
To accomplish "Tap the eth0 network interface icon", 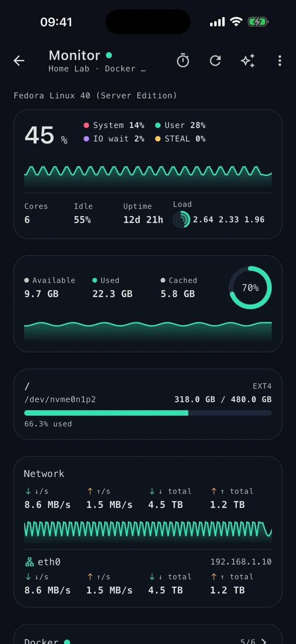I will (29, 562).
